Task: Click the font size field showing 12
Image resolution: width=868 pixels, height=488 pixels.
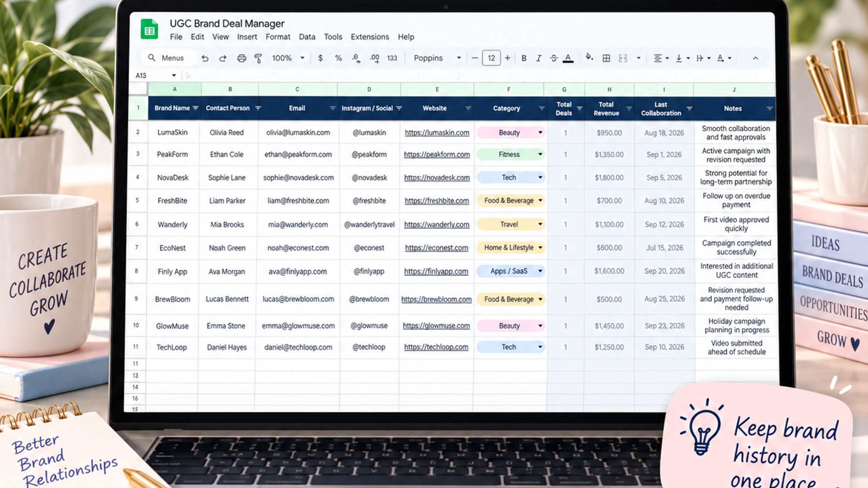Action: (491, 58)
